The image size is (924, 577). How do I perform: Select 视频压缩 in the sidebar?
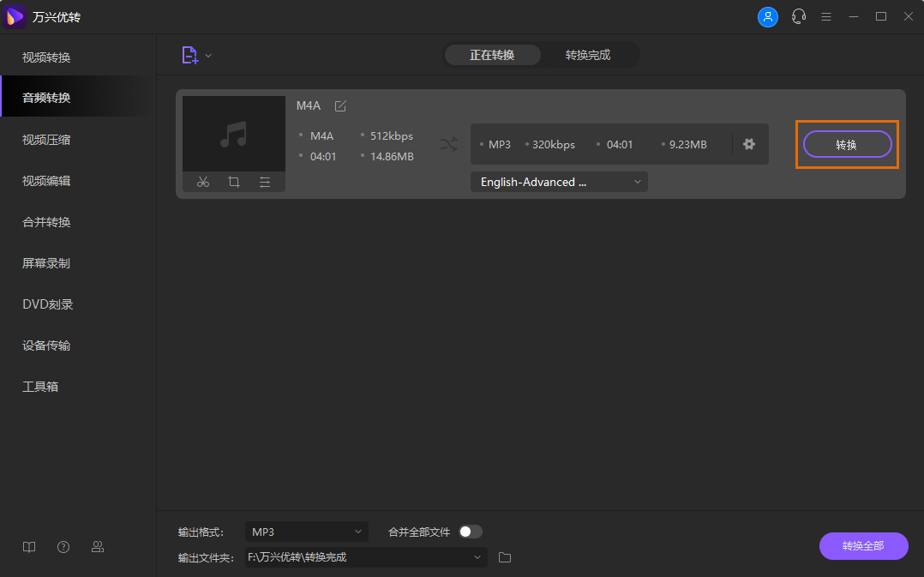coord(46,139)
